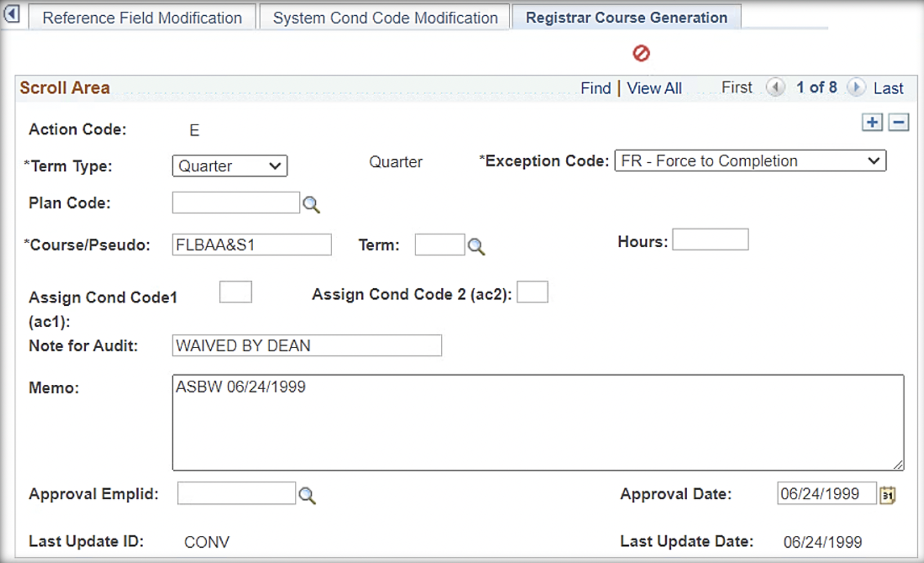This screenshot has width=924, height=563.
Task: Expand the Exception Code dropdown
Action: click(x=750, y=161)
